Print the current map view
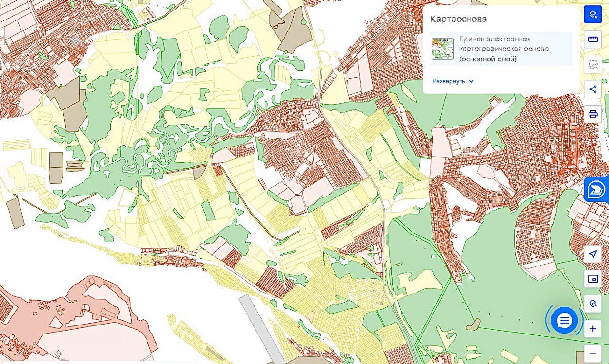609x364 pixels. click(x=593, y=114)
